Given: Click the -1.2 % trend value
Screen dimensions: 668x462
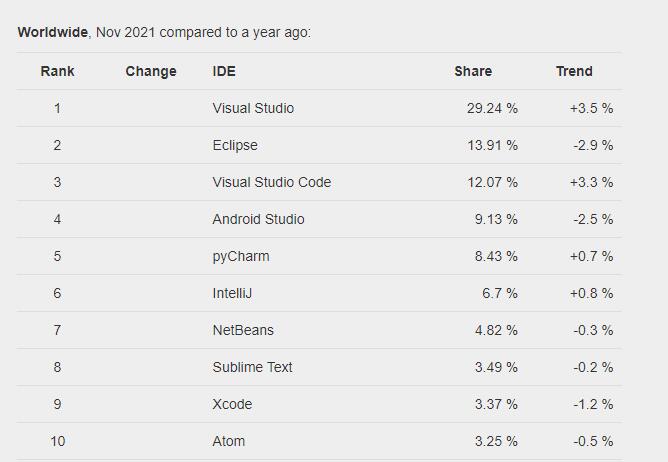Looking at the screenshot, I should [593, 404].
